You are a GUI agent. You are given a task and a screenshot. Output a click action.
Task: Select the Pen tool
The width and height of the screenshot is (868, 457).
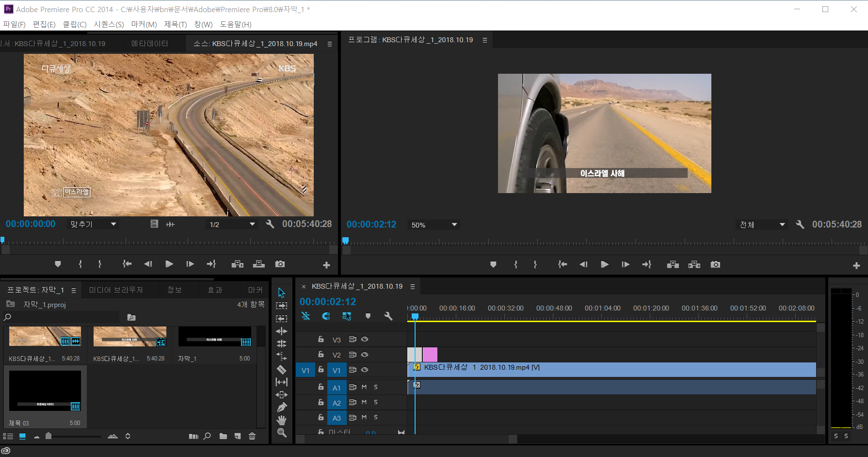click(x=282, y=407)
